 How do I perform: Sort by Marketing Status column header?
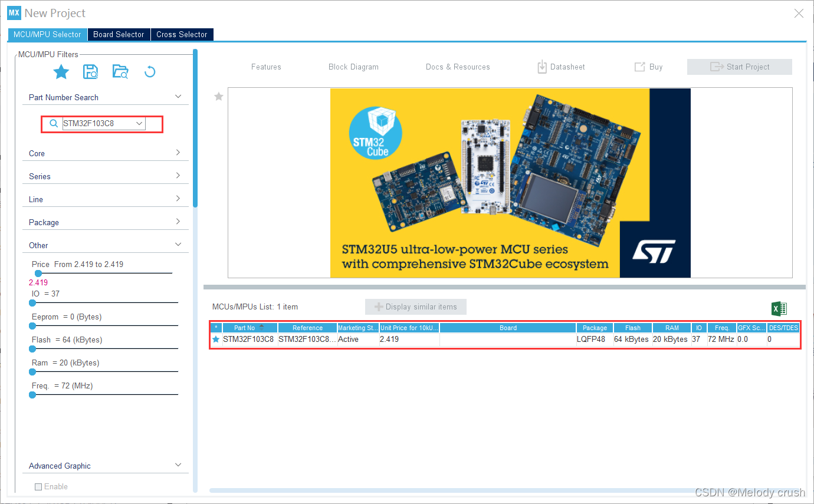point(358,328)
